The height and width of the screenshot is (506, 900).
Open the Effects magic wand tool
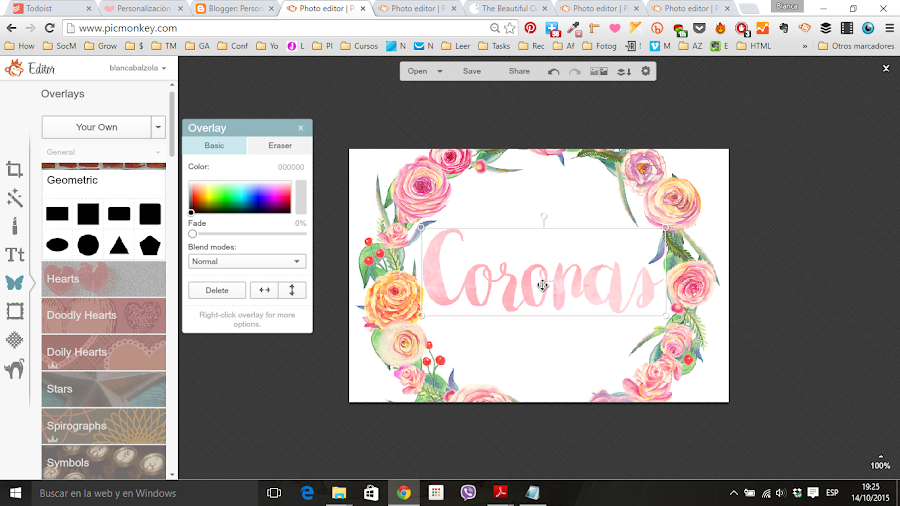[14, 198]
